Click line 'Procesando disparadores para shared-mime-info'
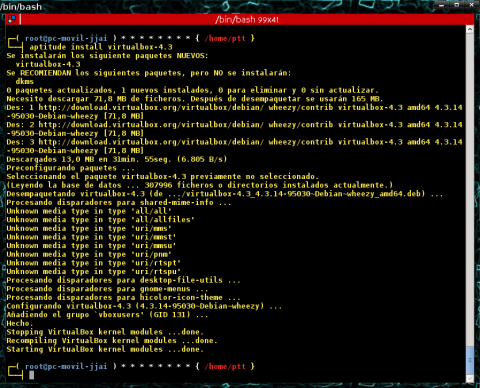This screenshot has height=388, width=480. 119,203
